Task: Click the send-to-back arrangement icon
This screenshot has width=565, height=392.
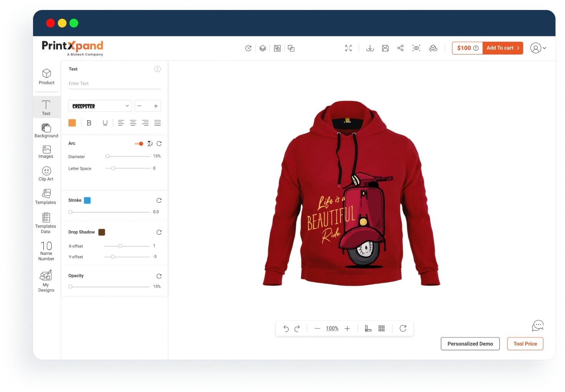Action: click(291, 48)
